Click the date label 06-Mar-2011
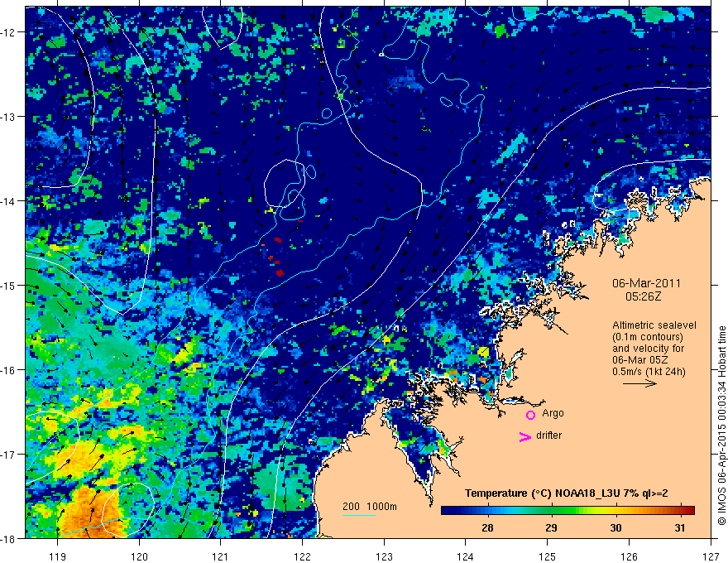 click(x=646, y=283)
